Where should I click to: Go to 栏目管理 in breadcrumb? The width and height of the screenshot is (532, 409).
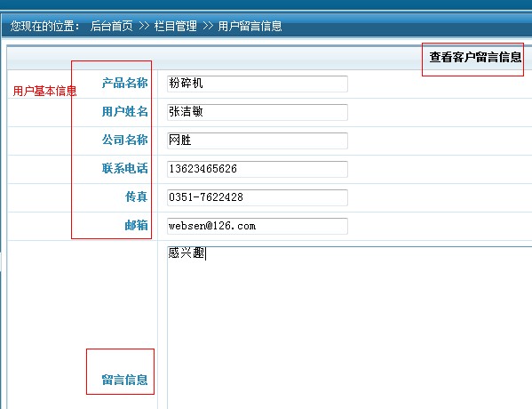tap(176, 26)
